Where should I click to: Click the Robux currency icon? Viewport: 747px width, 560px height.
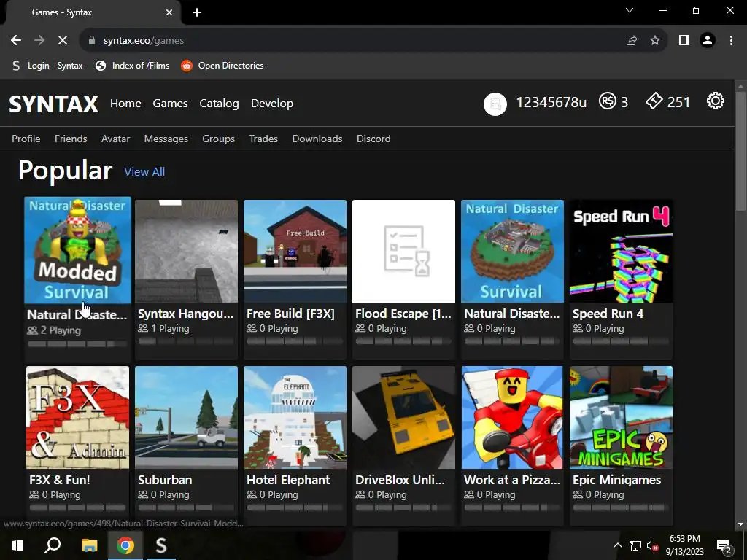(x=608, y=101)
